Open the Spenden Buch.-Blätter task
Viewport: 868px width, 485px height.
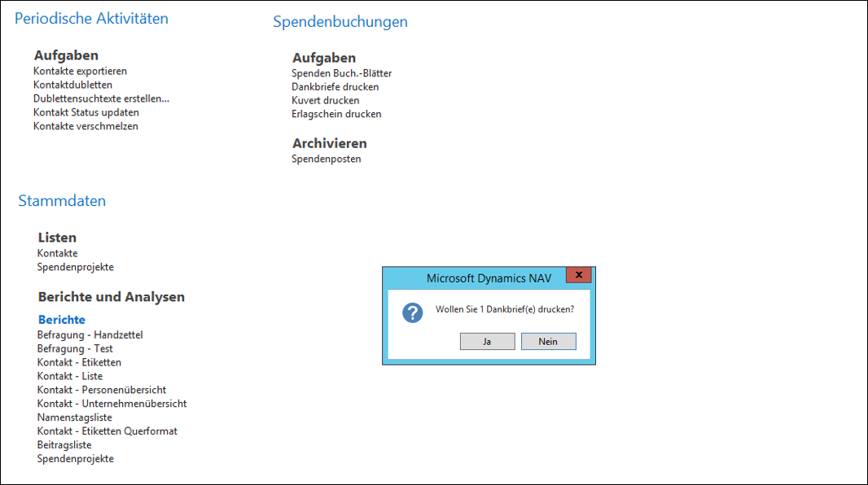342,73
